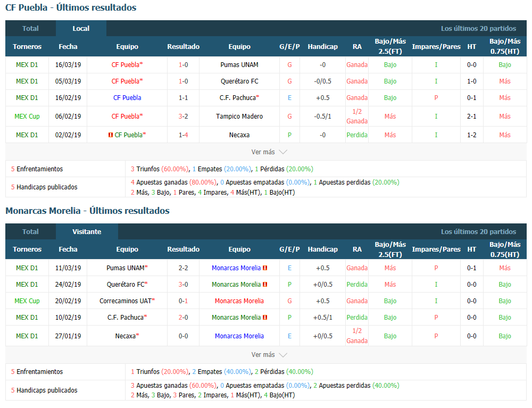Click MEX Cup tournament in 06/02/19 row
Image resolution: width=532 pixels, height=408 pixels.
tap(27, 116)
